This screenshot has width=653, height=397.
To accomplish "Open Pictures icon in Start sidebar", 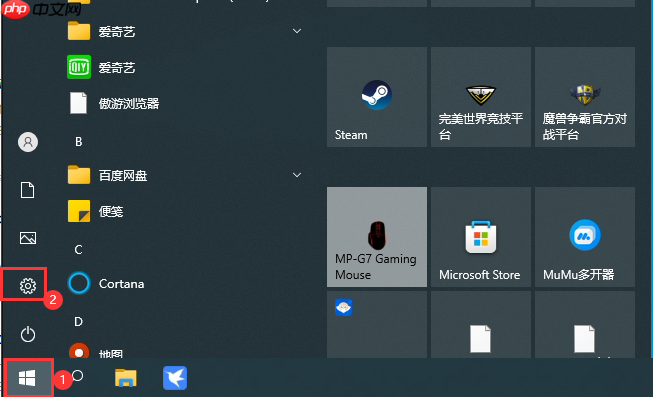I will point(28,238).
